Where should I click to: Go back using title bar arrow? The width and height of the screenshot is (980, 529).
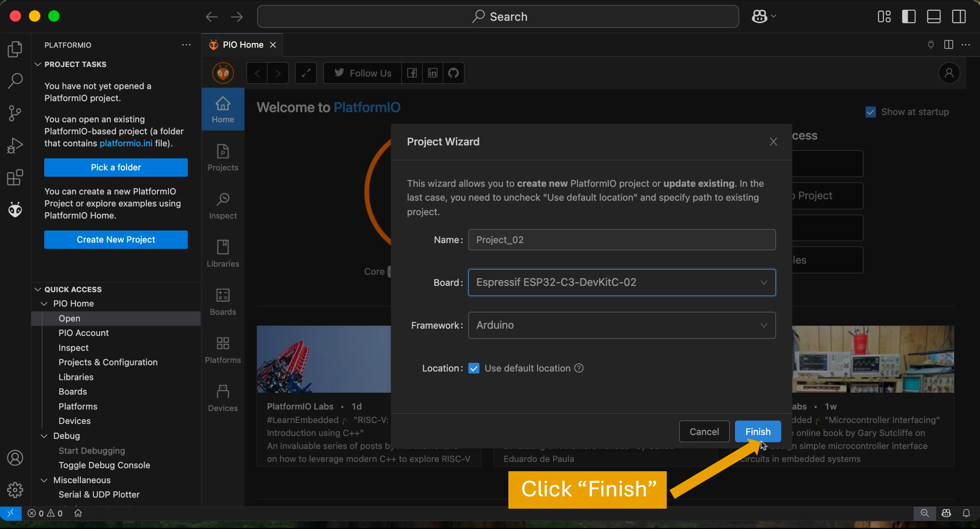212,17
